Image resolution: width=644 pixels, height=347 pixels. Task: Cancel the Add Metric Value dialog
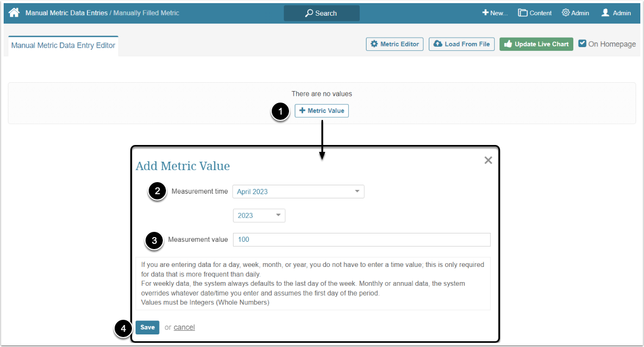tap(184, 327)
